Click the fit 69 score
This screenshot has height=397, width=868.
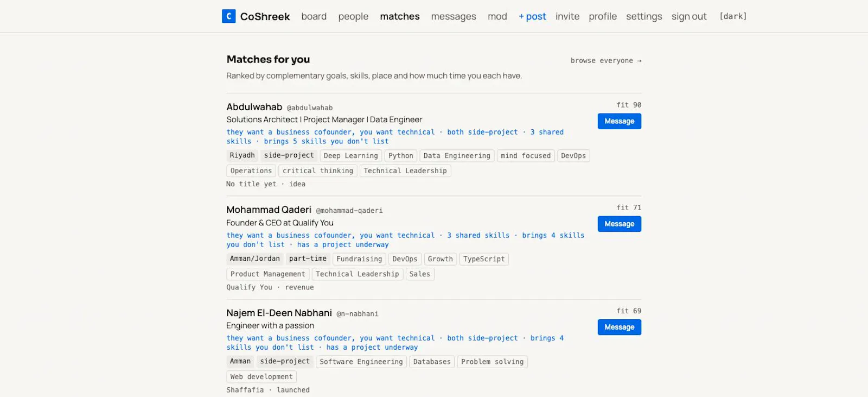point(629,311)
